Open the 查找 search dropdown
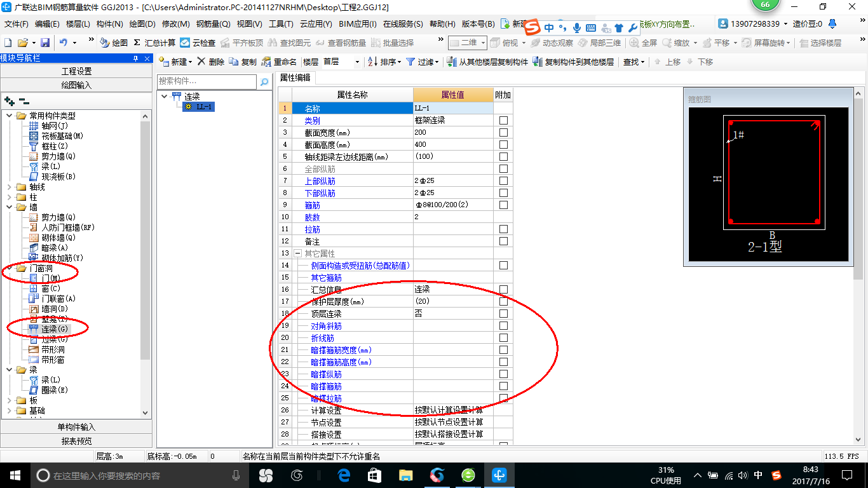This screenshot has height=488, width=868. pyautogui.click(x=634, y=62)
